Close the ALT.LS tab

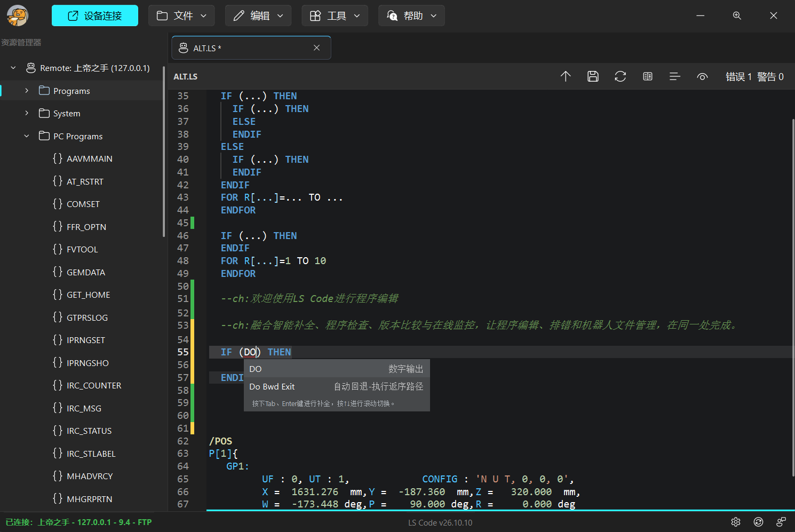317,48
